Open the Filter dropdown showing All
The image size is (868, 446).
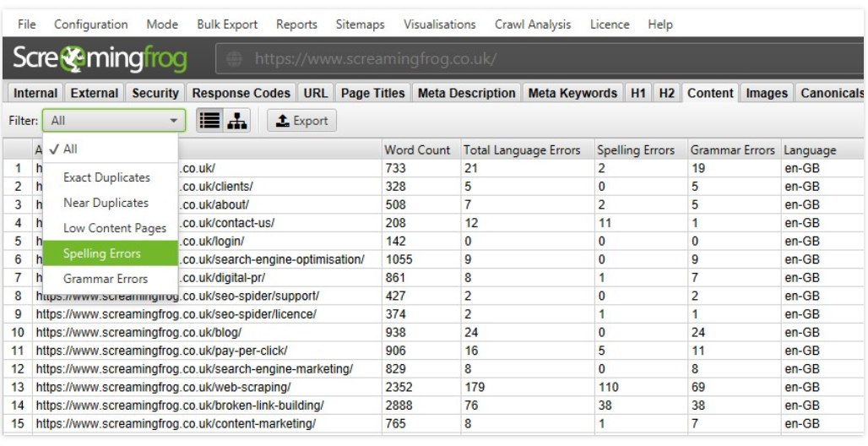click(113, 120)
